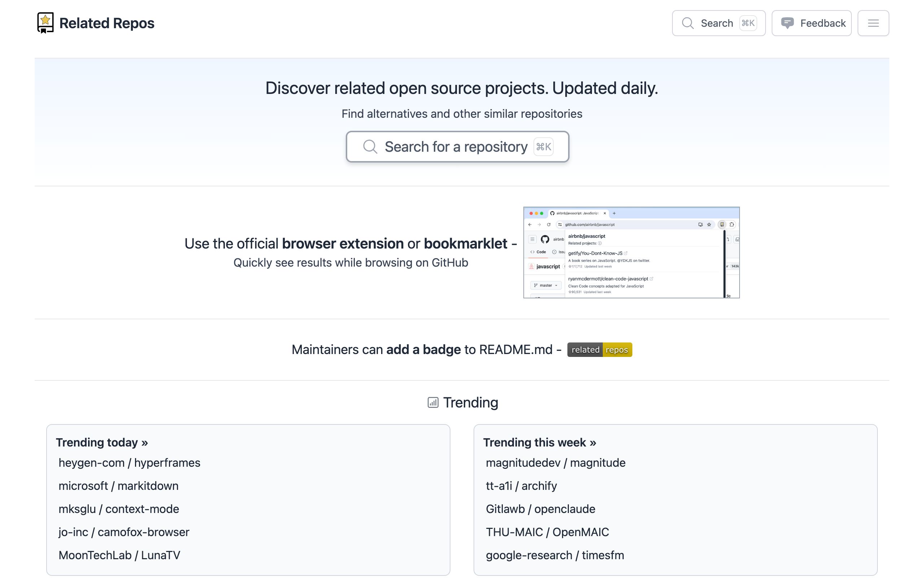Click the add a badge link
Screen dimensions: 924x578
423,349
